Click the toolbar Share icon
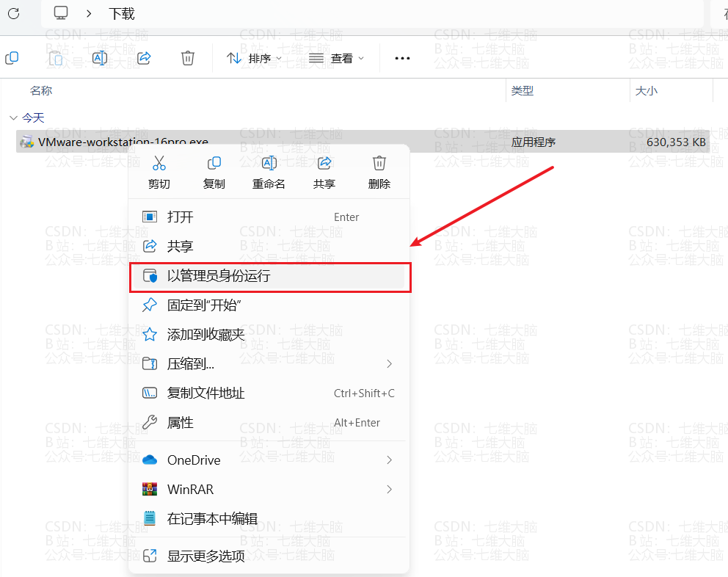728x577 pixels. pos(145,58)
